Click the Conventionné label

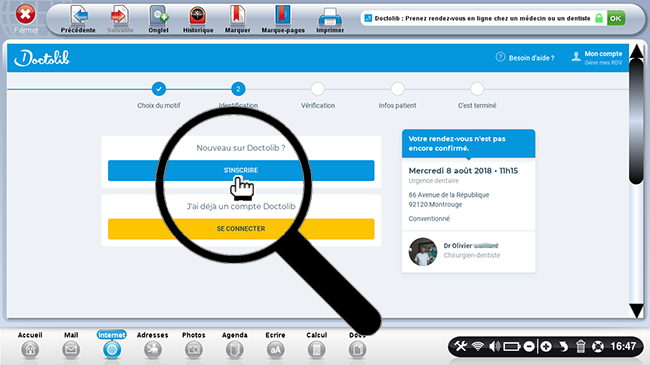click(x=429, y=219)
